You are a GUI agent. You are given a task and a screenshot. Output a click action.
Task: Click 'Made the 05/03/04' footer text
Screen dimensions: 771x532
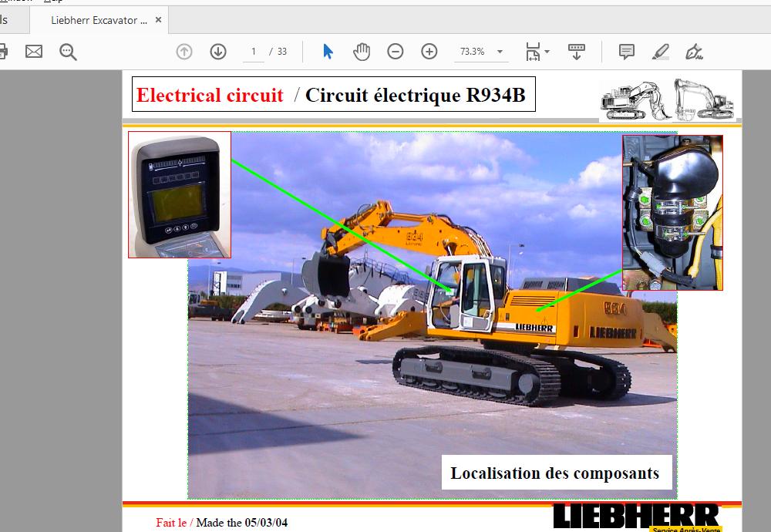(242, 522)
